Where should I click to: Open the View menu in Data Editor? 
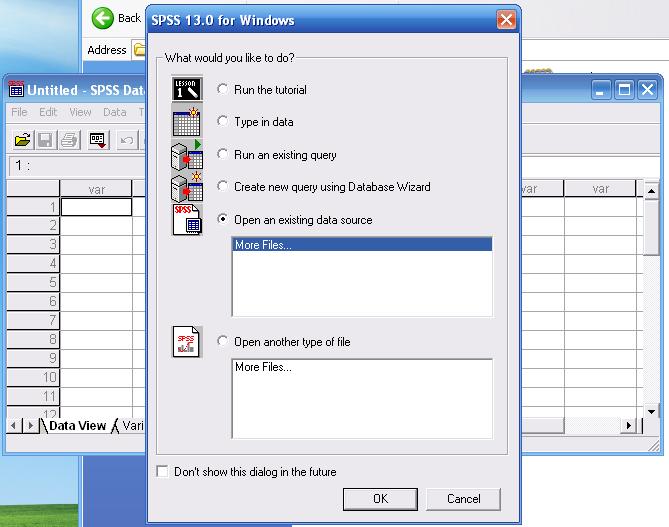[80, 112]
